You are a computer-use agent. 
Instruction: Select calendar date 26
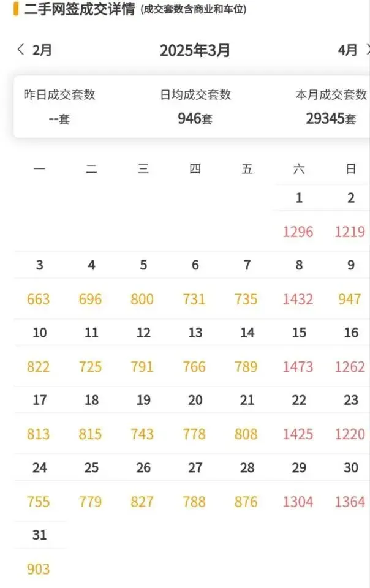[143, 467]
